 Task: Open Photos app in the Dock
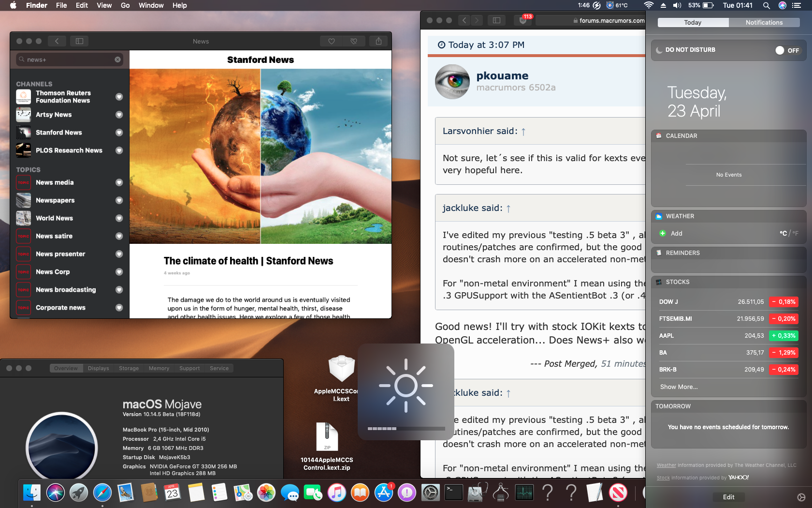point(266,493)
